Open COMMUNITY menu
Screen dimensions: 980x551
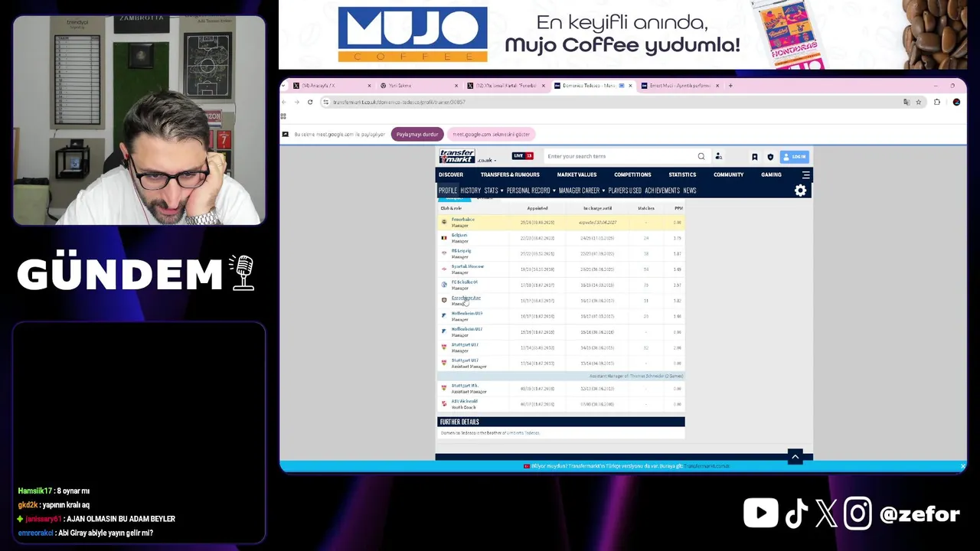click(x=728, y=174)
